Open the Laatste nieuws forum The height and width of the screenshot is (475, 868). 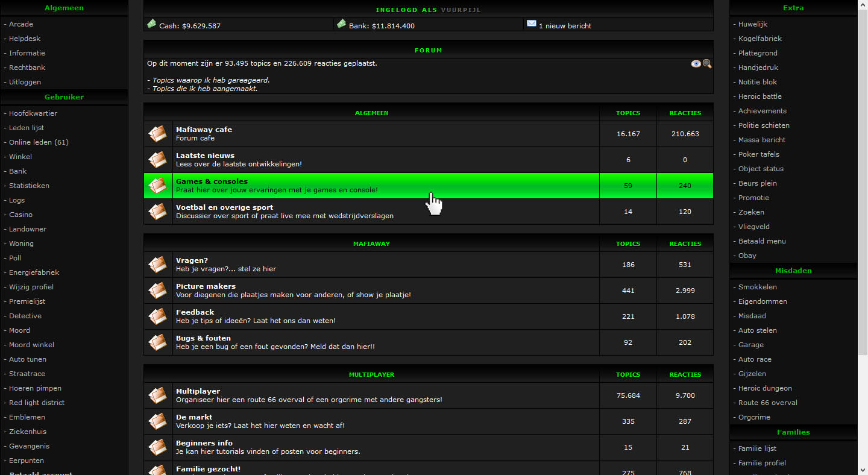pyautogui.click(x=205, y=156)
